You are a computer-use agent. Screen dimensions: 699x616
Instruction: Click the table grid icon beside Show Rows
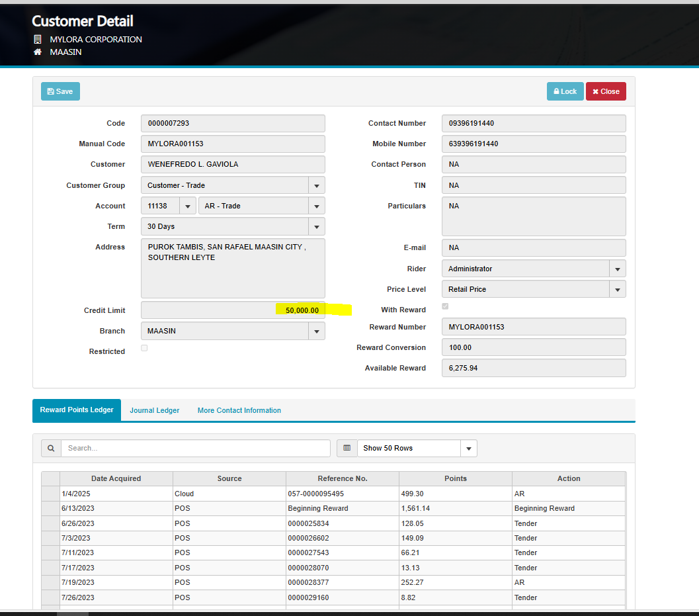(x=347, y=448)
